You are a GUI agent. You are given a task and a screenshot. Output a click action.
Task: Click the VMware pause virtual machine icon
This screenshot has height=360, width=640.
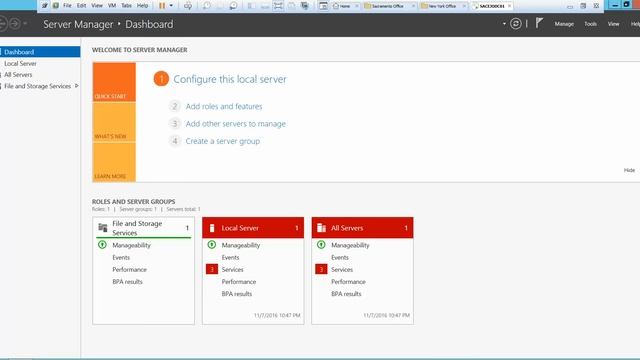pos(162,6)
